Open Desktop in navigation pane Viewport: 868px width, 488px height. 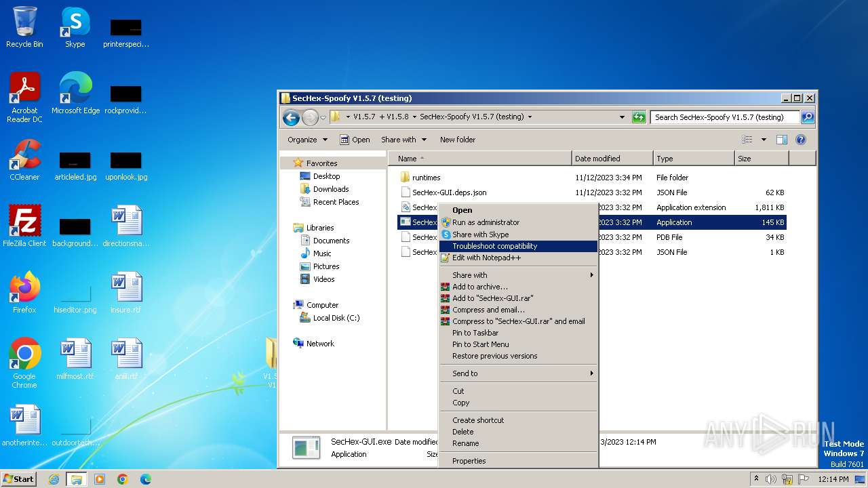326,176
